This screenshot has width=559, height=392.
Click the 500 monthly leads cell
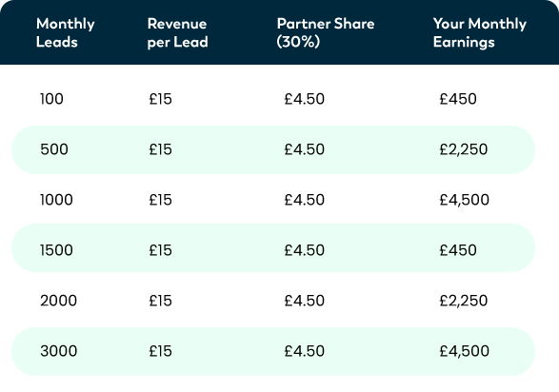coord(54,149)
